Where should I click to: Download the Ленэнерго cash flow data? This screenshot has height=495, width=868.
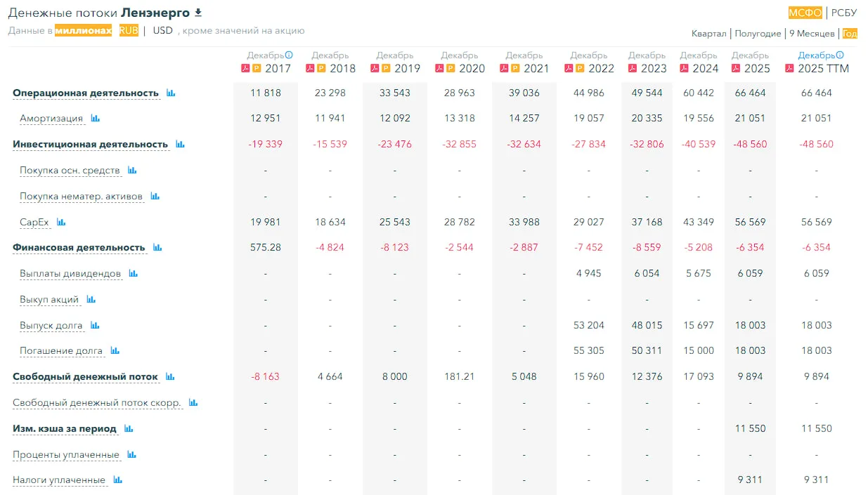[x=198, y=13]
